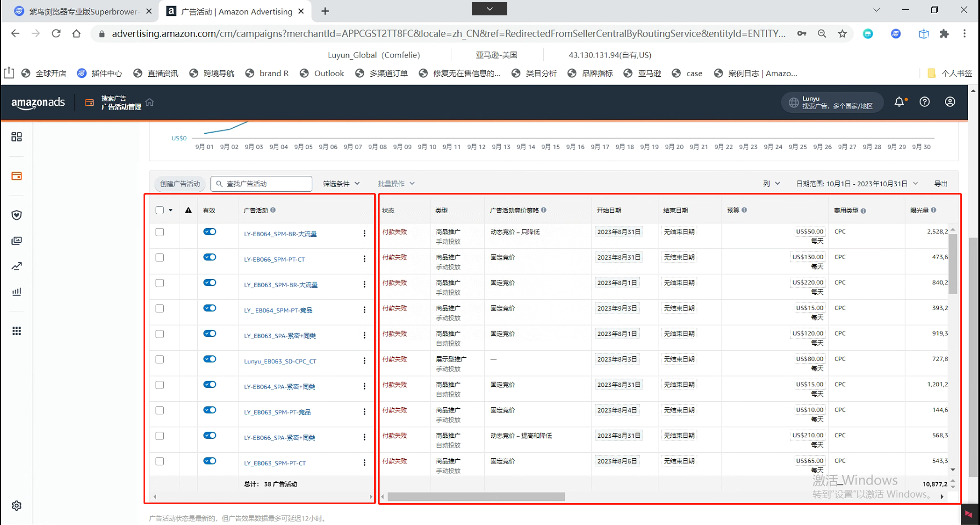Click the home icon beside 广告活动管理

click(x=150, y=102)
